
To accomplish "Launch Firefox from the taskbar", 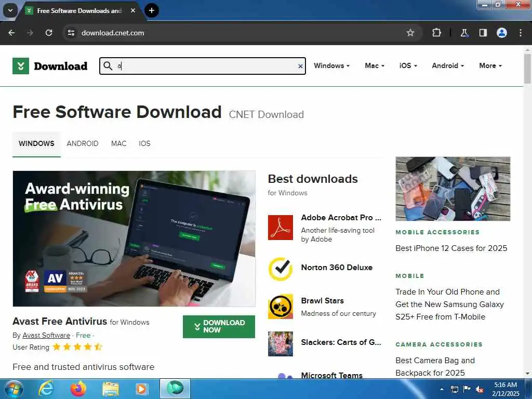I will (78, 389).
